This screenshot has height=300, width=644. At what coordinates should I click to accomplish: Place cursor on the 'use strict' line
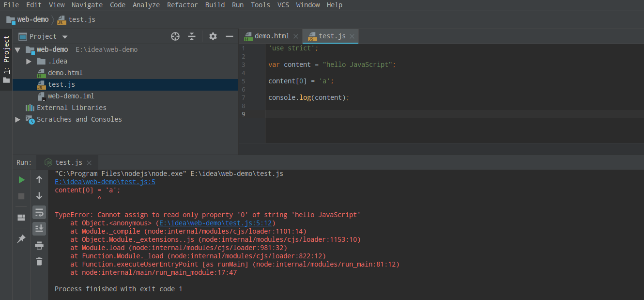(294, 48)
